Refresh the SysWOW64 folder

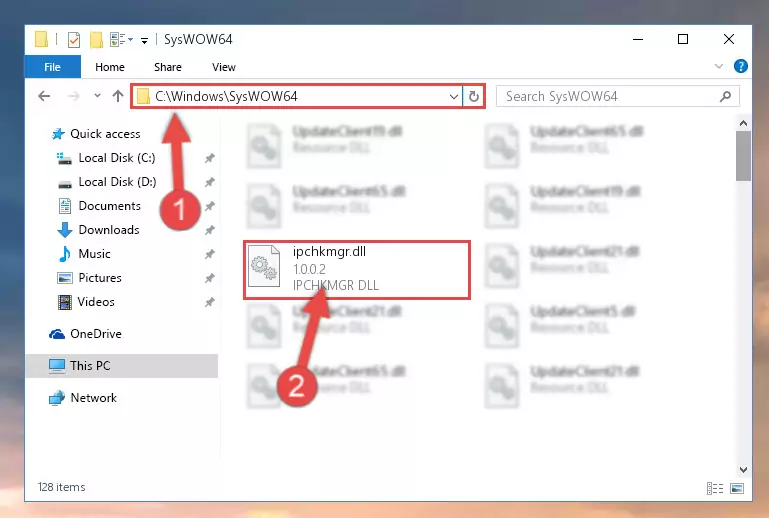pos(473,96)
